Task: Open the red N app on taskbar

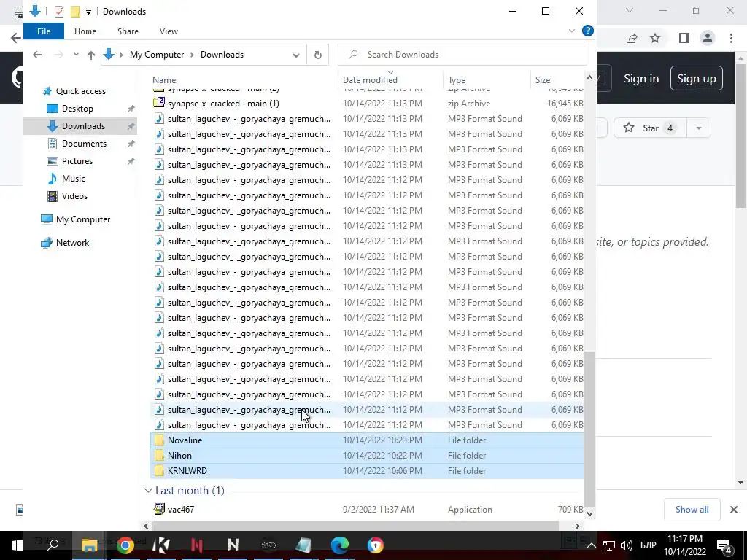Action: [197, 545]
